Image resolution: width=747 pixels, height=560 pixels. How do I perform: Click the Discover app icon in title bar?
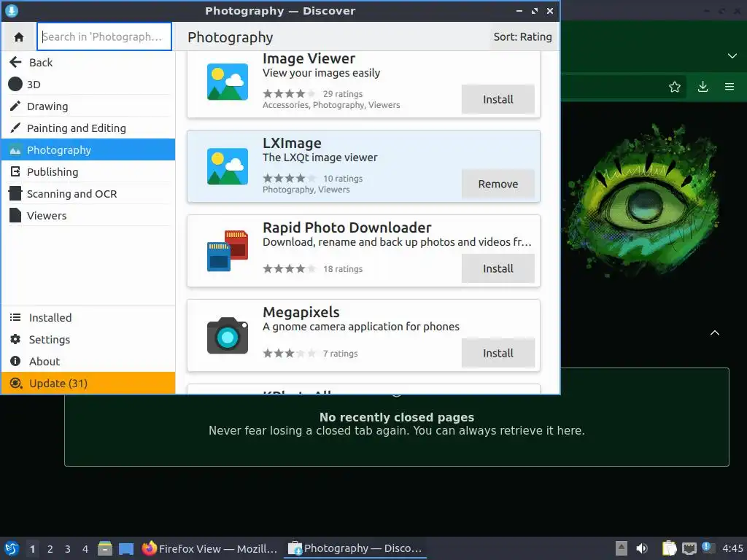point(12,10)
